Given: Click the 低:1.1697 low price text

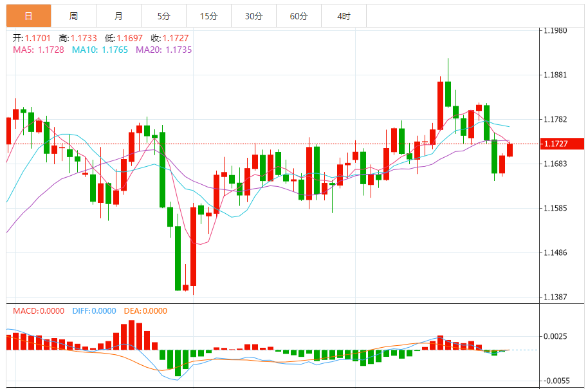Looking at the screenshot, I should pyautogui.click(x=124, y=38).
